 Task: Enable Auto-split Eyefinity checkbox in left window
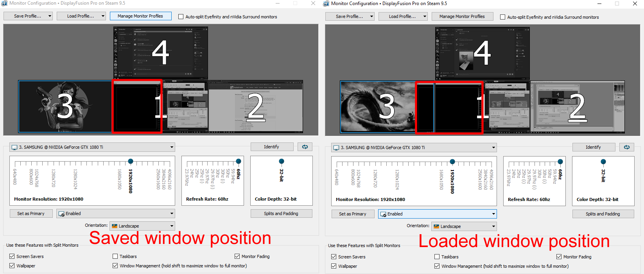click(181, 17)
